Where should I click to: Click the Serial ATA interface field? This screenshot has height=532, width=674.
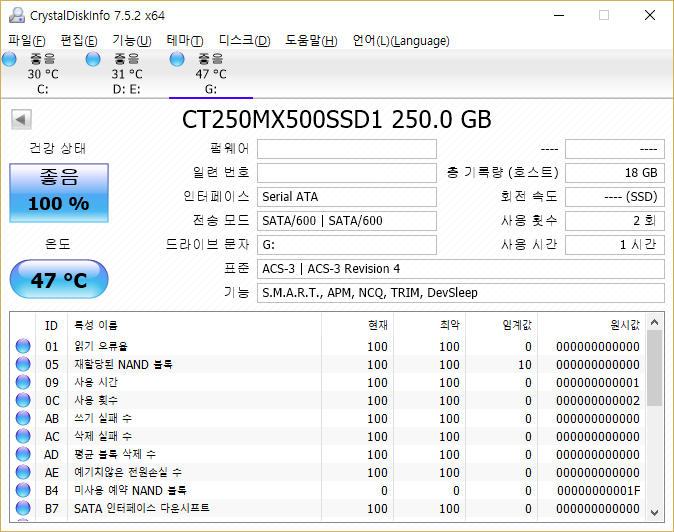347,197
